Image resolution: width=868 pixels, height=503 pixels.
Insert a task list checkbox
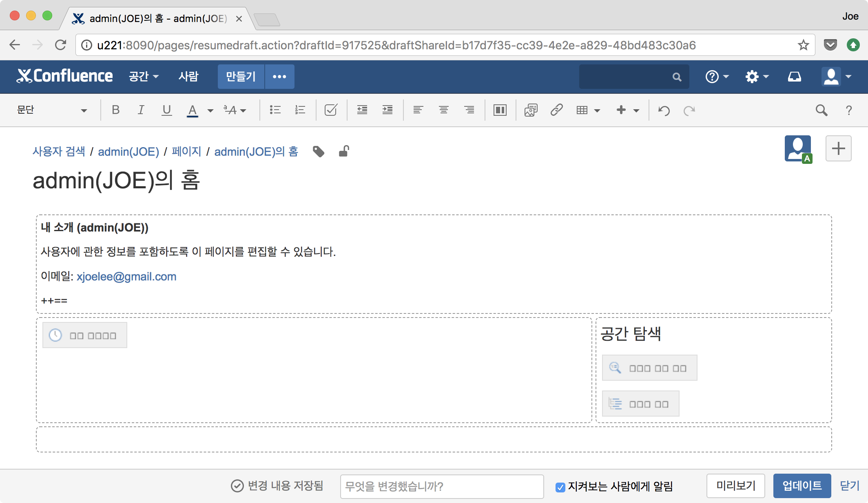331,110
